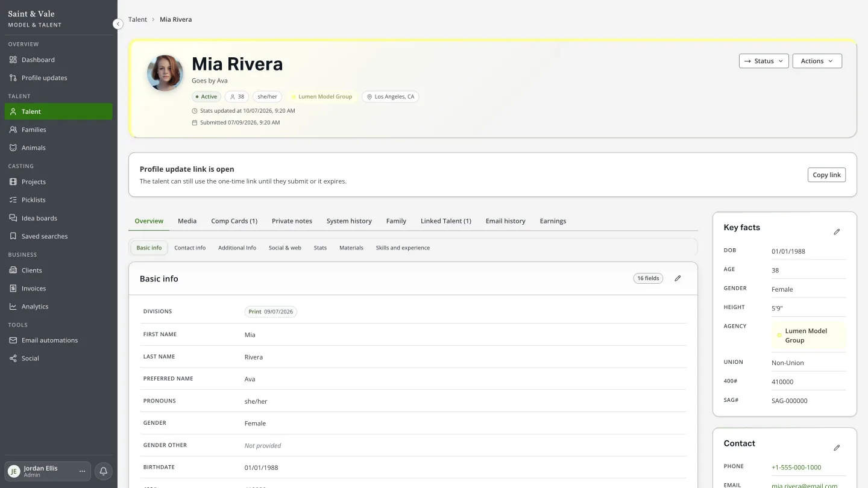Open the Comp Cards (1) tab

234,221
